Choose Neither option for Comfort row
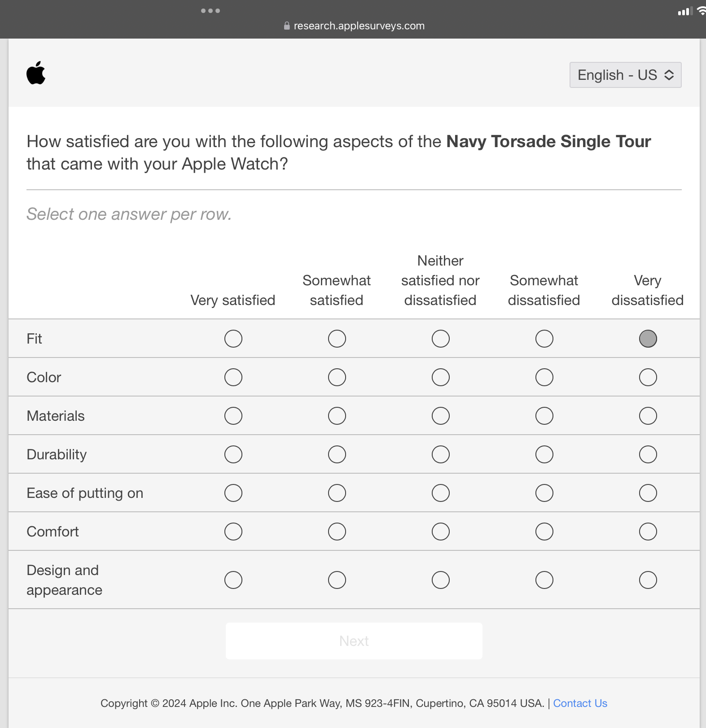706x728 pixels. click(x=441, y=532)
